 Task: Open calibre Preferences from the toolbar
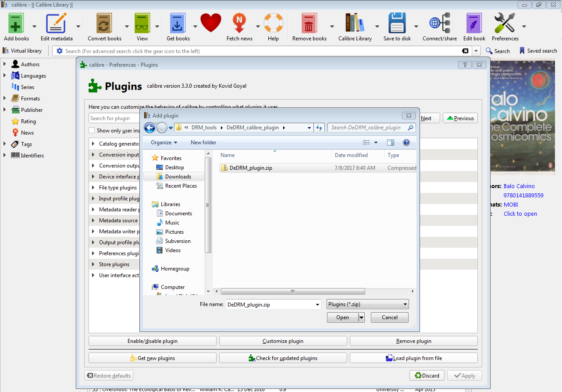504,23
